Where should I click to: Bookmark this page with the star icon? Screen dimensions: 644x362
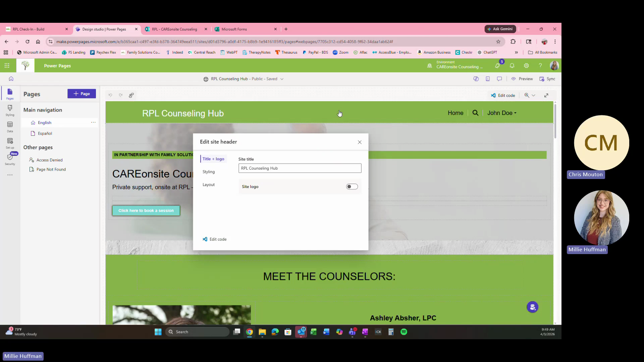(x=498, y=42)
